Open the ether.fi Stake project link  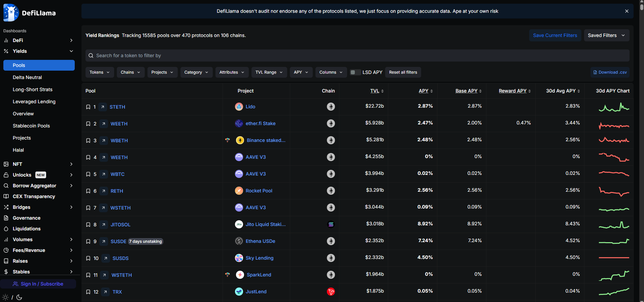pyautogui.click(x=261, y=123)
